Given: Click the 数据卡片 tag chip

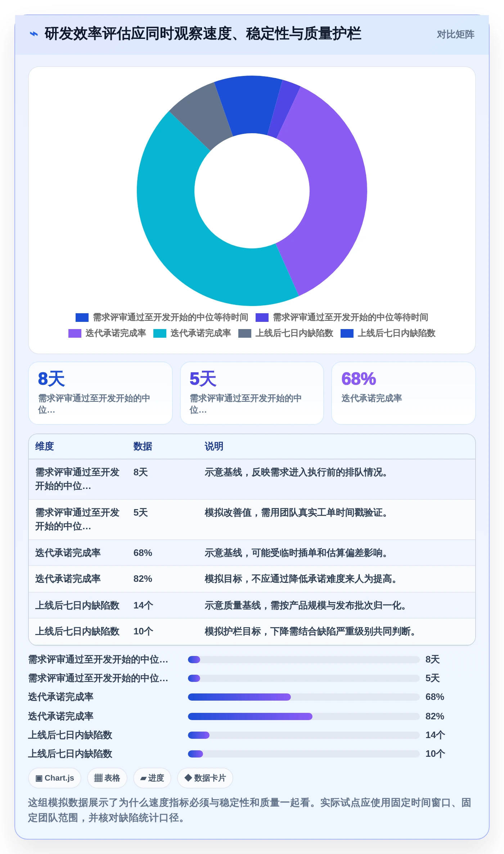Looking at the screenshot, I should pyautogui.click(x=205, y=778).
